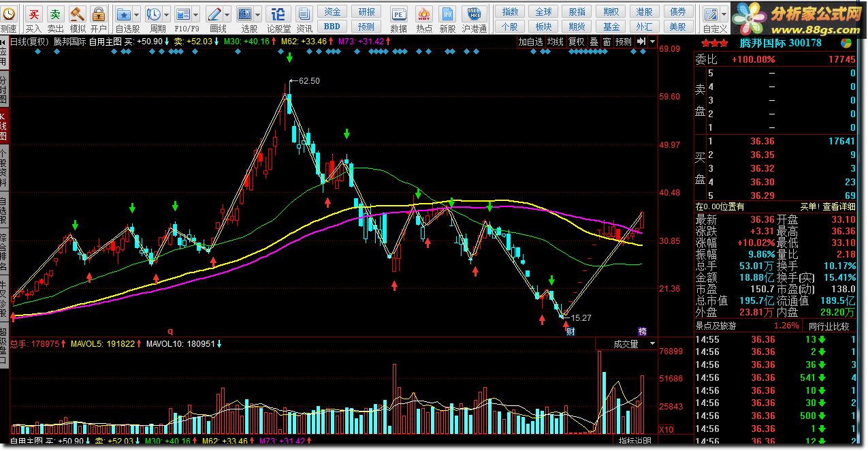Click the 腾邦国际 300178 stock title
This screenshot has height=451, width=868.
click(x=780, y=43)
